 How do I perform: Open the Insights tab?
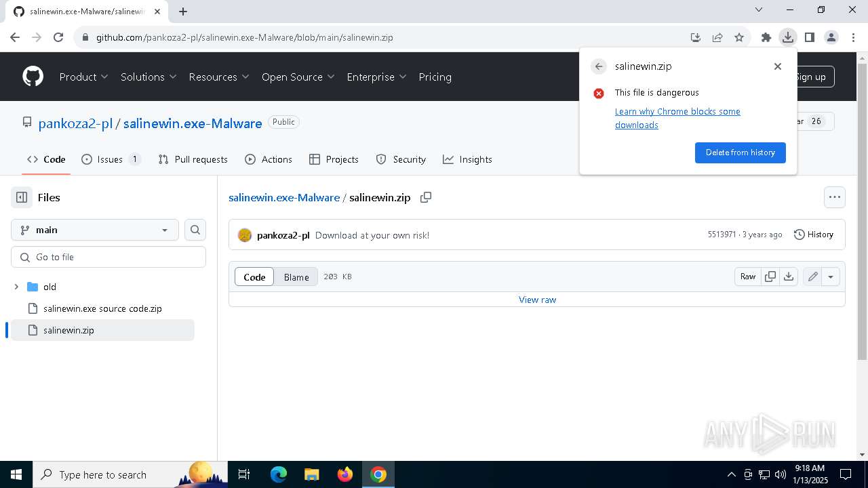coord(467,159)
